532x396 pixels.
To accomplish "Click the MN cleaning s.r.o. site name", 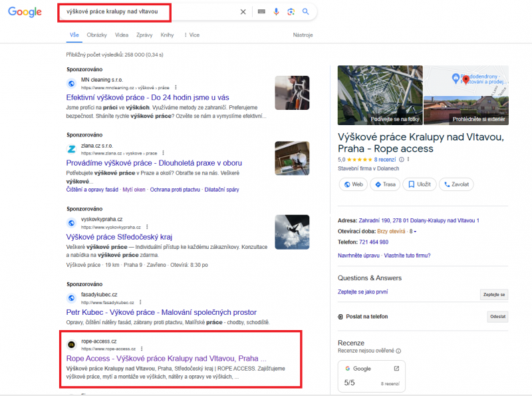I will click(102, 80).
